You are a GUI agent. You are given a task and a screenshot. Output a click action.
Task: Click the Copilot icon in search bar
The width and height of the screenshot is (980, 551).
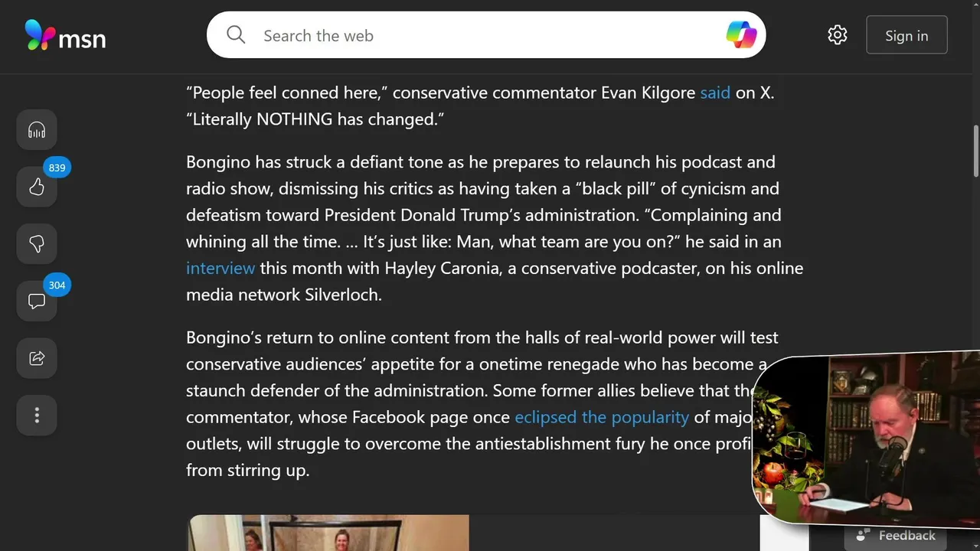pyautogui.click(x=741, y=34)
